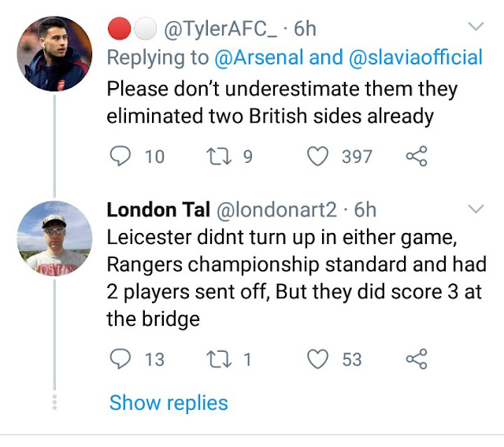This screenshot has width=504, height=447.
Task: Open the dropdown chevron on TylerAFC_'s tweet
Action: pos(476,28)
